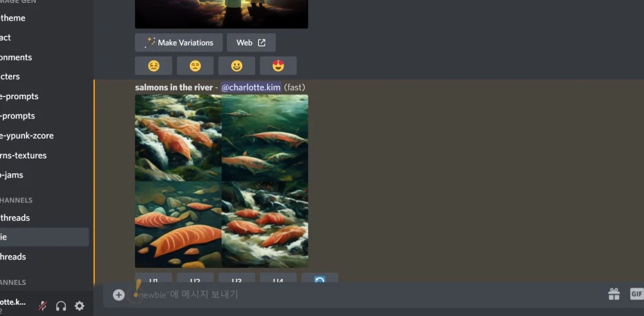Open the user profile panel 'otte.k...'
The image size is (644, 316).
click(14, 305)
